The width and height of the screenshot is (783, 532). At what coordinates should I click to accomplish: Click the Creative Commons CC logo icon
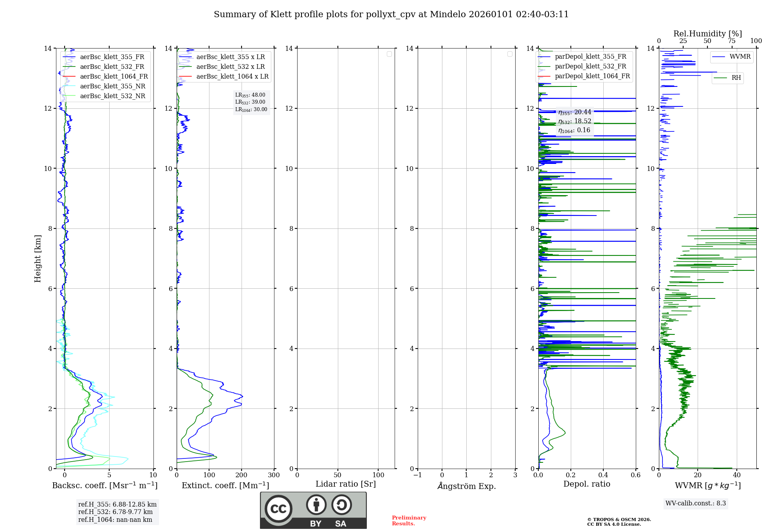tap(278, 509)
